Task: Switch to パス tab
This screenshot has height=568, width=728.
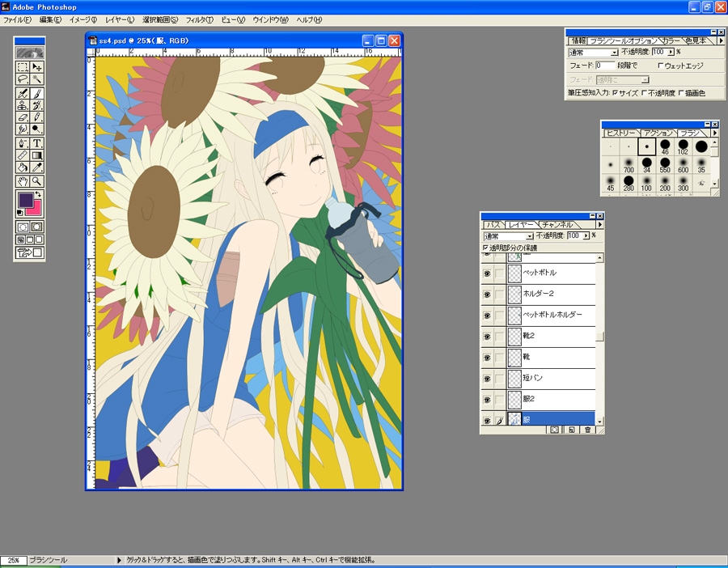Action: tap(493, 225)
